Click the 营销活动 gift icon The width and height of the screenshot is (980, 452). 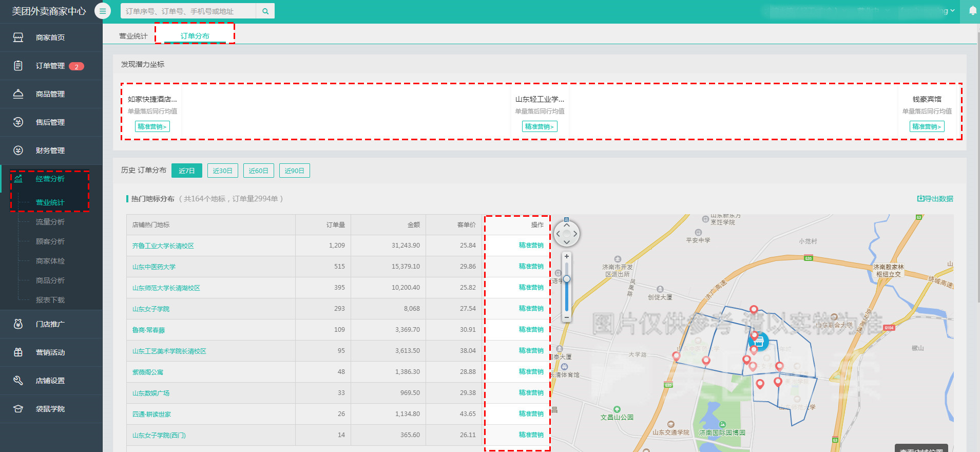point(18,352)
